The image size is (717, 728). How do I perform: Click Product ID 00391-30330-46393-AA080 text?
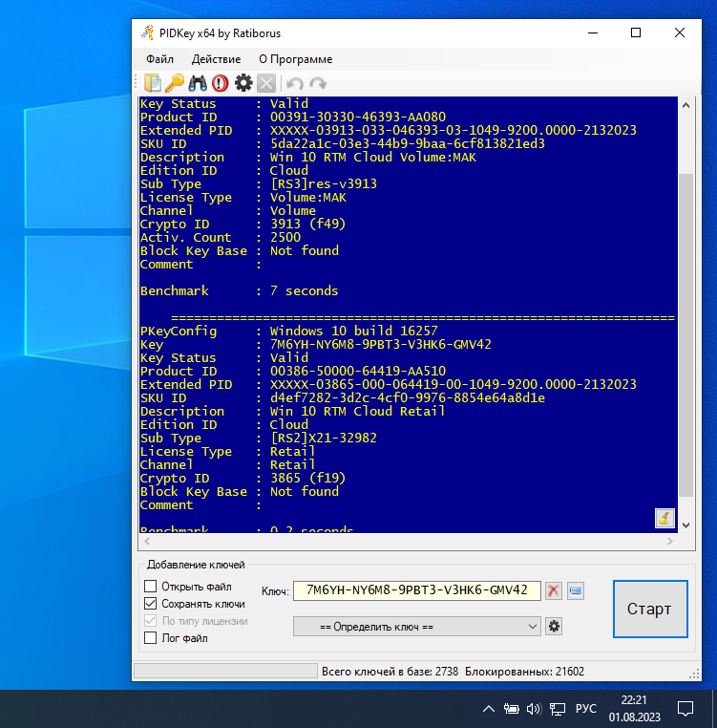[x=358, y=117]
